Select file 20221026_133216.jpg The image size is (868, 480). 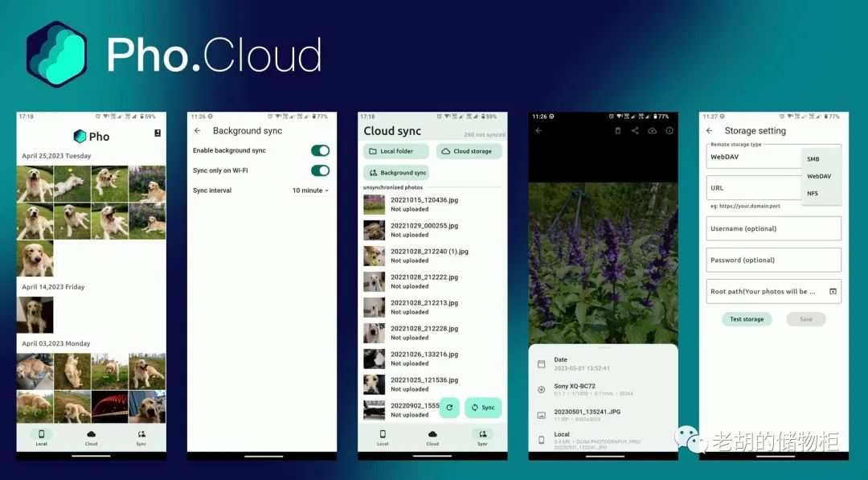(432, 359)
